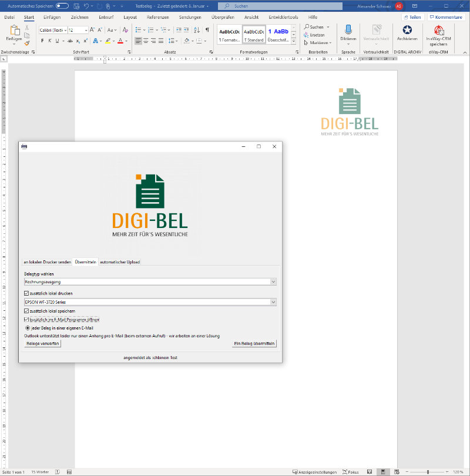Click the Standard style thumbnail
The height and width of the screenshot is (476, 470).
[254, 35]
